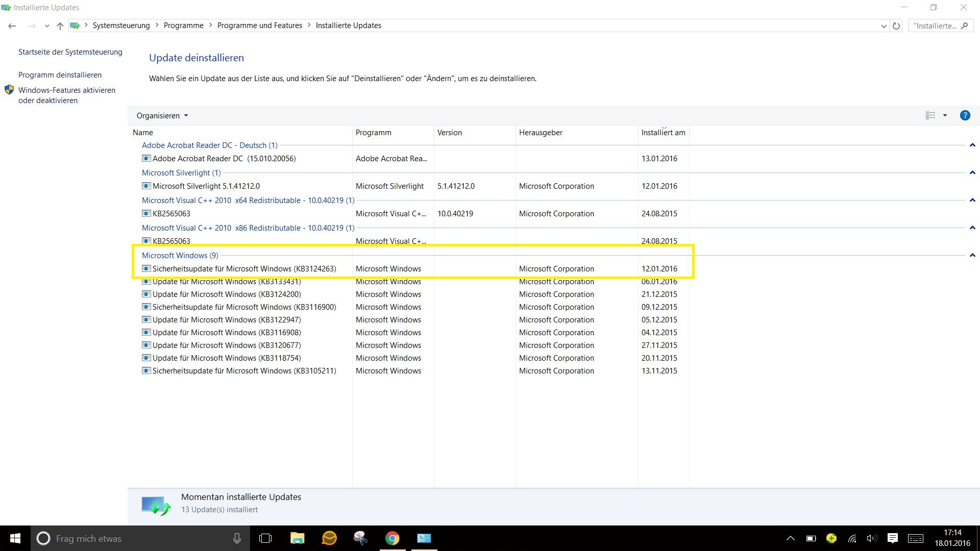Open Task View on the taskbar
This screenshot has height=551, width=980.
(x=265, y=538)
